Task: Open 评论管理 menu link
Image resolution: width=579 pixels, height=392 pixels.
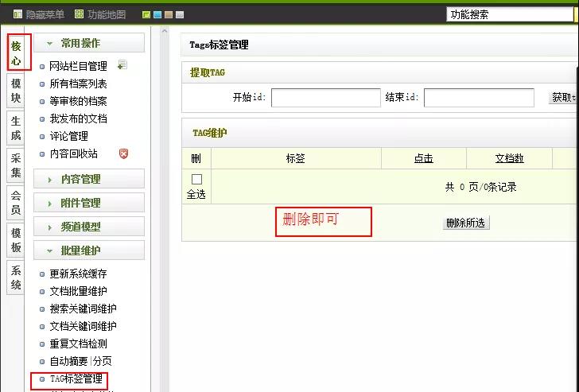Action: click(69, 136)
